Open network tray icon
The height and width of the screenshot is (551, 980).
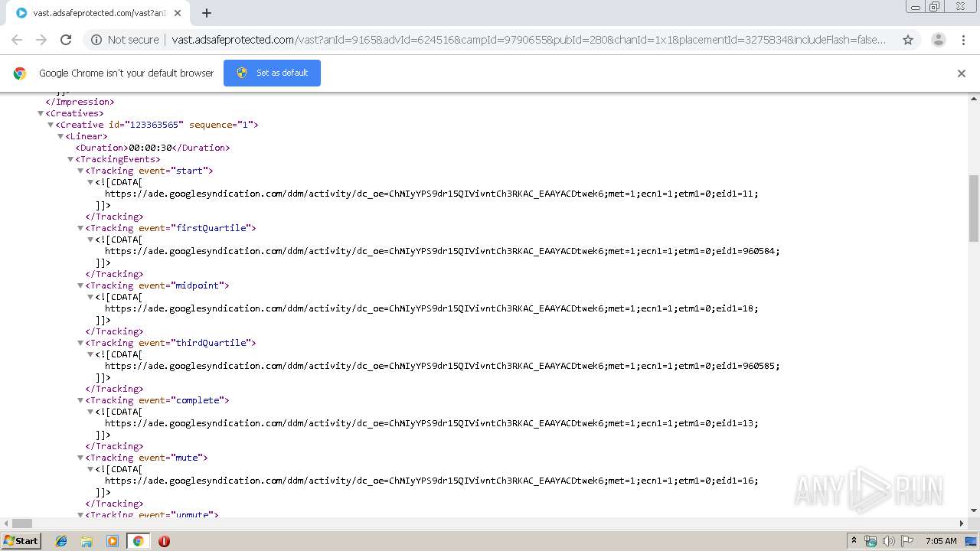tap(871, 541)
